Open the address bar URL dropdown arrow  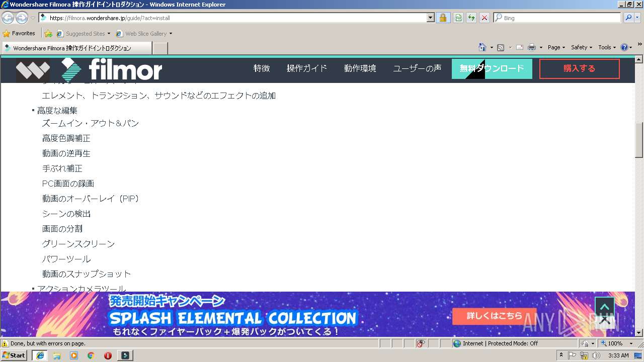point(430,18)
